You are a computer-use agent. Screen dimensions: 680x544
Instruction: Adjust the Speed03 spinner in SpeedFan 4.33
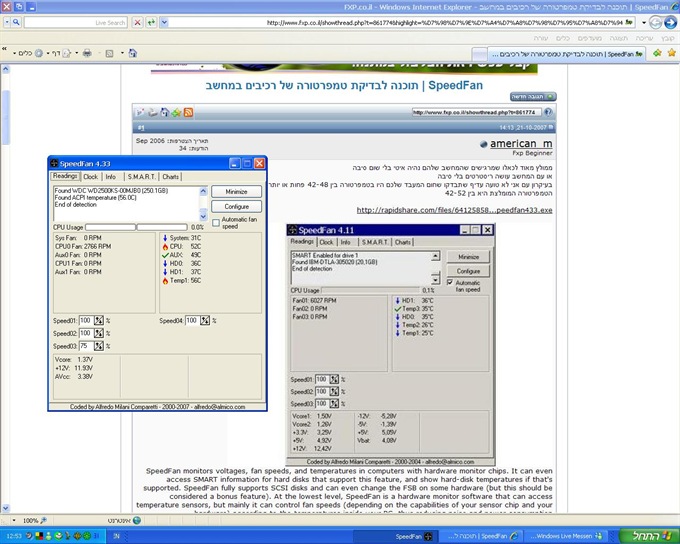(x=99, y=346)
